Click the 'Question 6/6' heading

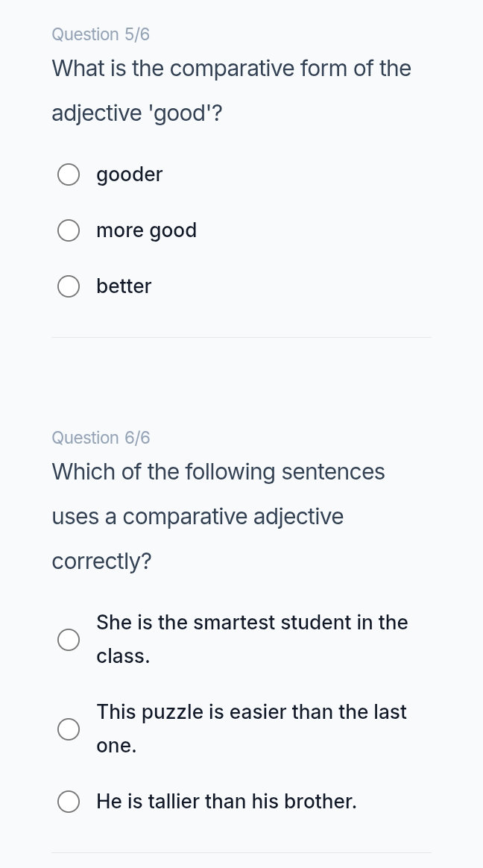[101, 438]
